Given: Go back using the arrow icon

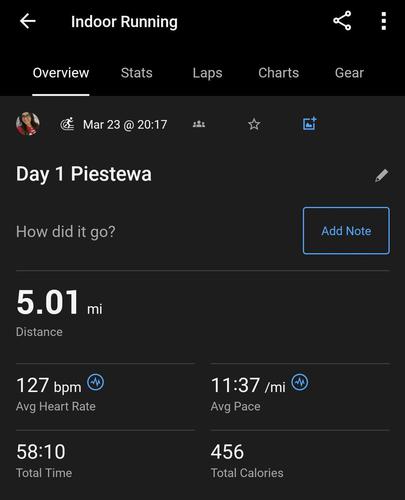Looking at the screenshot, I should (28, 21).
